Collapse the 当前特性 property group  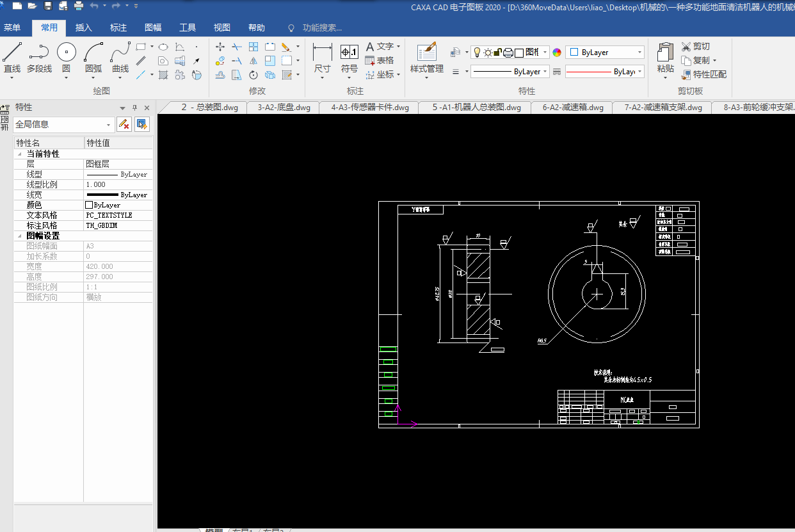click(19, 154)
